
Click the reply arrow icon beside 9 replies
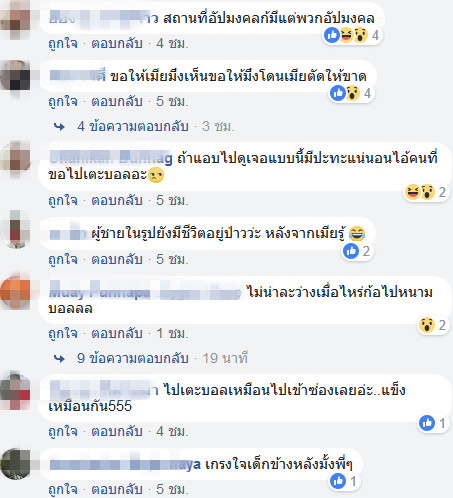(x=59, y=359)
